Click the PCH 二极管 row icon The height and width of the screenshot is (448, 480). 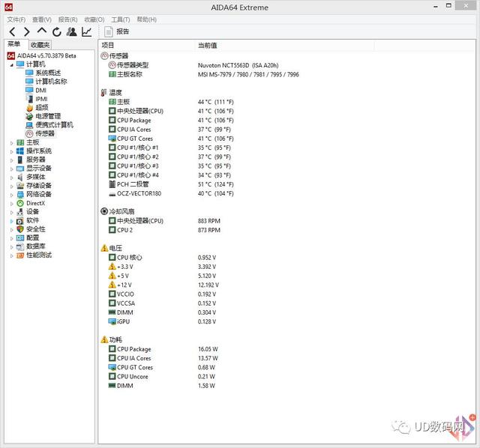coord(112,184)
